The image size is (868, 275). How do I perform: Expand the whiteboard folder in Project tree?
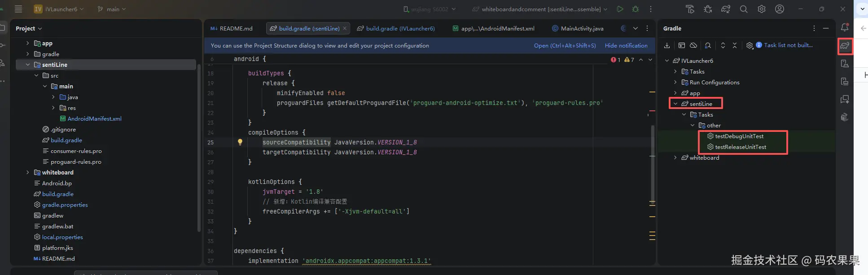pyautogui.click(x=28, y=172)
